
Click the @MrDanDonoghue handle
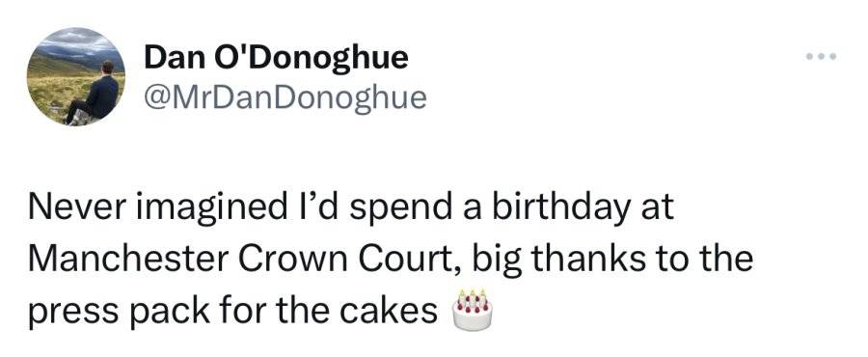coord(285,98)
